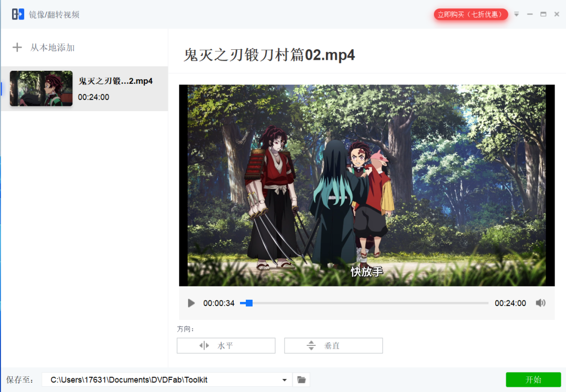
Task: Open the inverted triangle menu icon in the title bar
Action: (x=516, y=14)
